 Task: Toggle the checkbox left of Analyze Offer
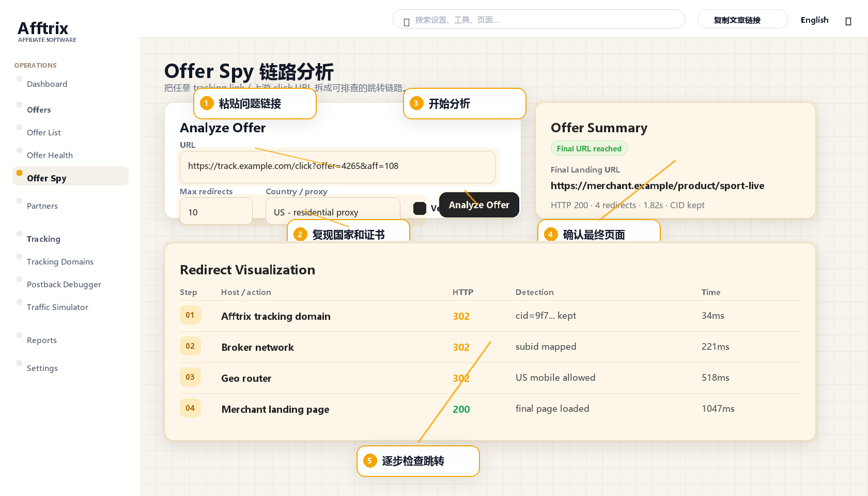420,208
